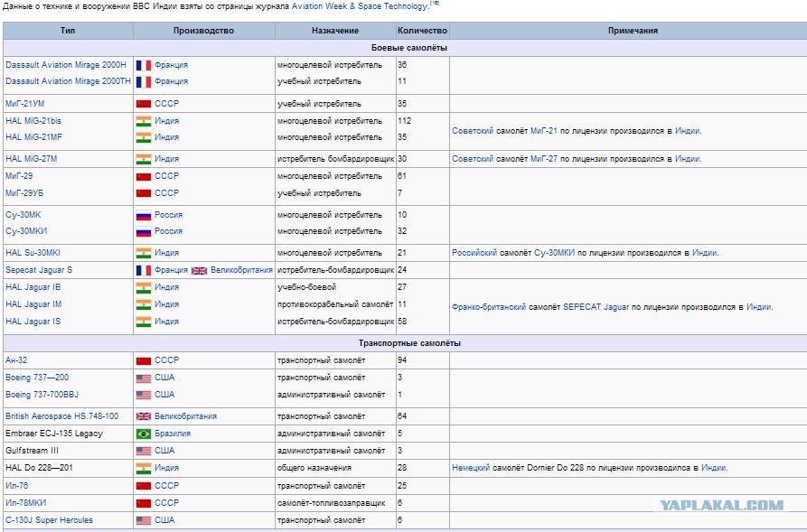Image resolution: width=807 pixels, height=532 pixels.
Task: Click the USSR flag in Ан-32 row
Action: [144, 361]
